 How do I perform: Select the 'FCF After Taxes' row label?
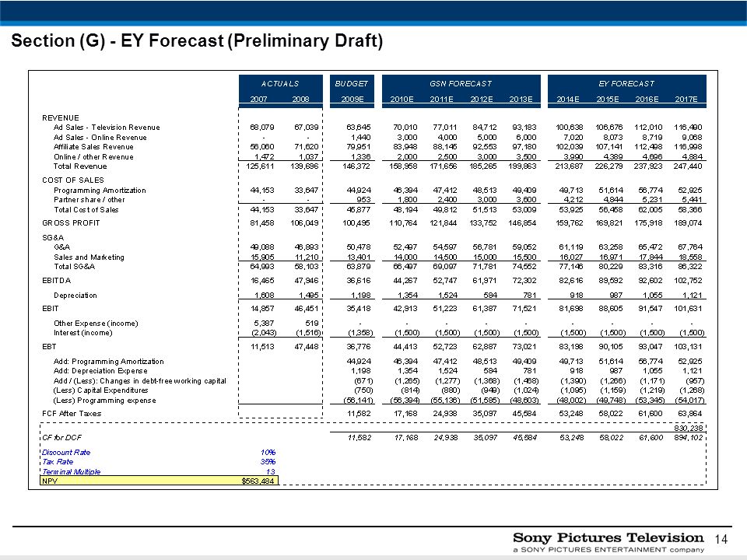coord(72,413)
